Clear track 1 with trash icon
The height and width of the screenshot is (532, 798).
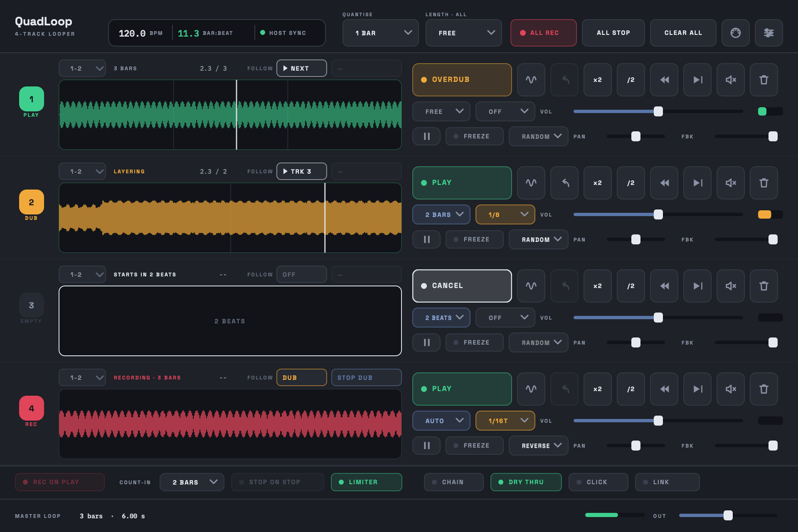(x=764, y=80)
